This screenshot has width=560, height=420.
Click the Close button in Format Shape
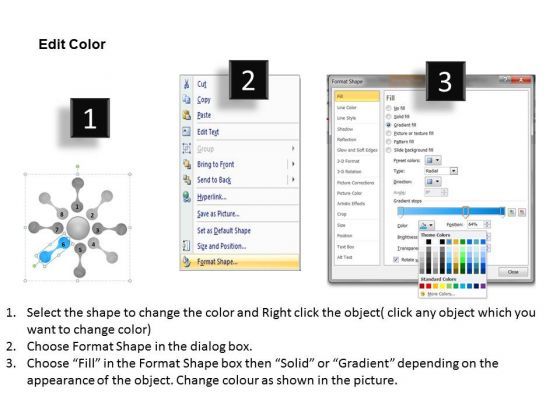(x=513, y=272)
